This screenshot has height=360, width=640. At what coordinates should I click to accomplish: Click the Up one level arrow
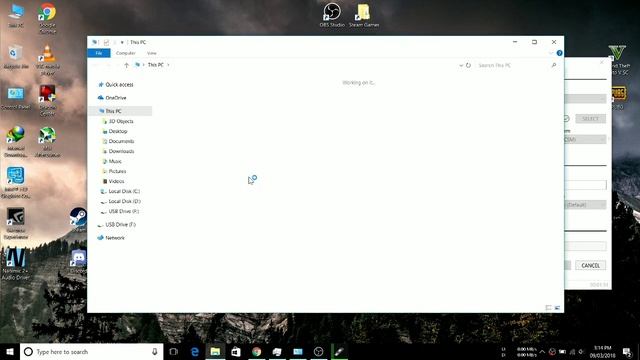(x=127, y=65)
